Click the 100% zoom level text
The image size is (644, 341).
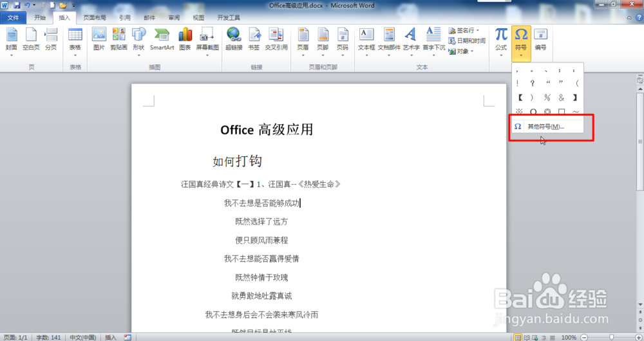click(x=569, y=337)
